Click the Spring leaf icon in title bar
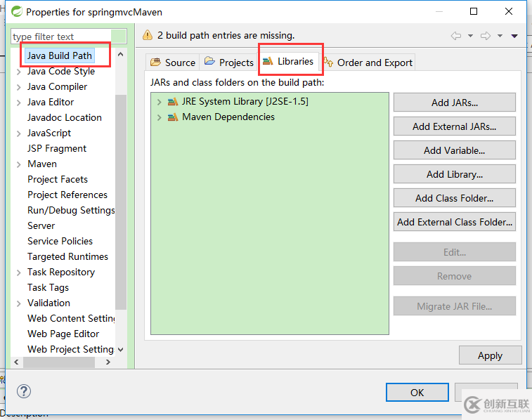Viewport: 532px width, 420px height. coord(17,11)
